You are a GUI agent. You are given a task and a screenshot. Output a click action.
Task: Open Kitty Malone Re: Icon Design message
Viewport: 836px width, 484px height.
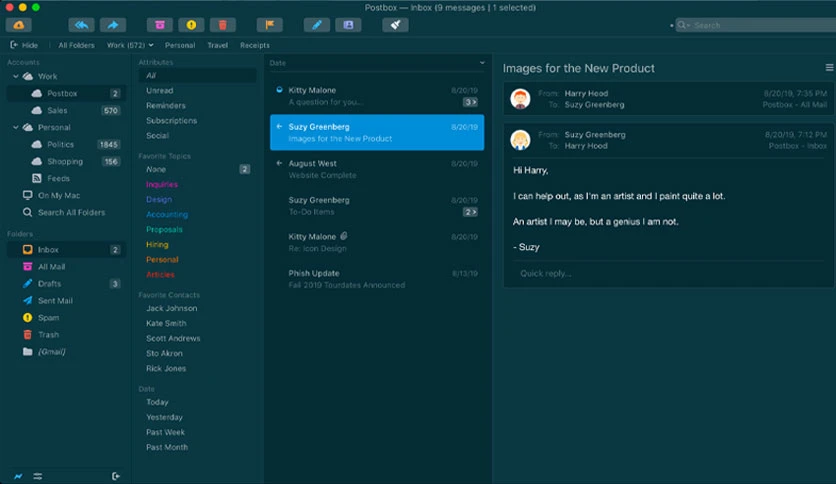377,242
